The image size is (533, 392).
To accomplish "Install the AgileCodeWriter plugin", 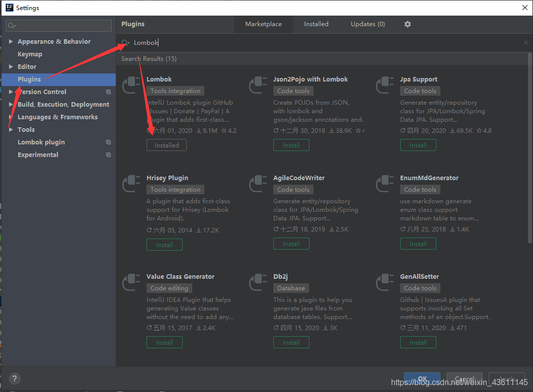I will point(291,244).
